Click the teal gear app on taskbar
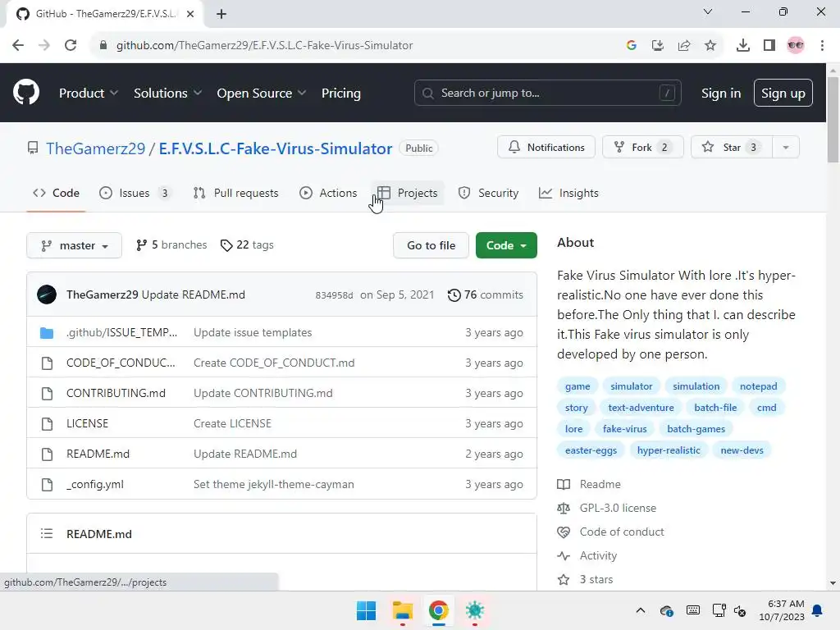This screenshot has width=840, height=630. 475,610
